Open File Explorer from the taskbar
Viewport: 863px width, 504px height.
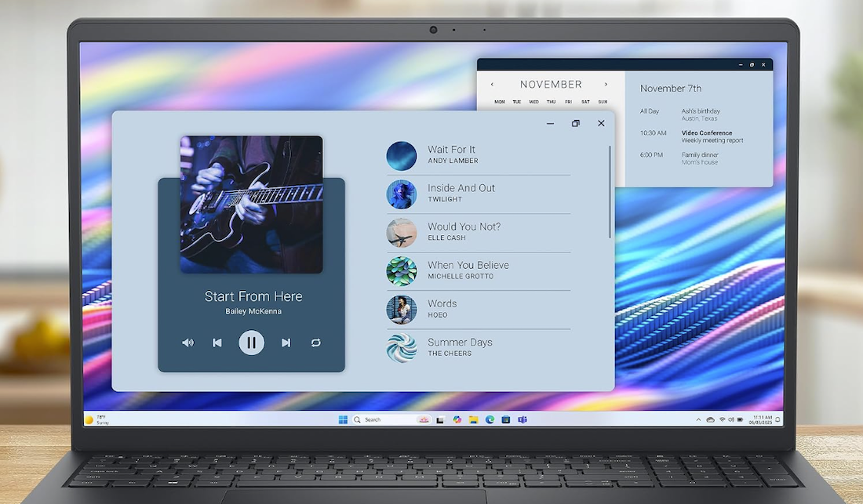473,419
